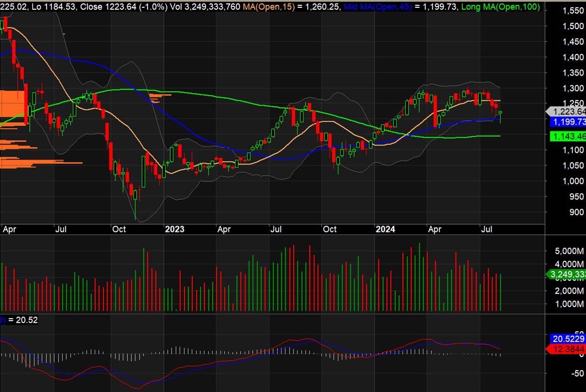Click the 2023 year label on time axis
Viewport: 586px width, 392px height.
coord(174,229)
